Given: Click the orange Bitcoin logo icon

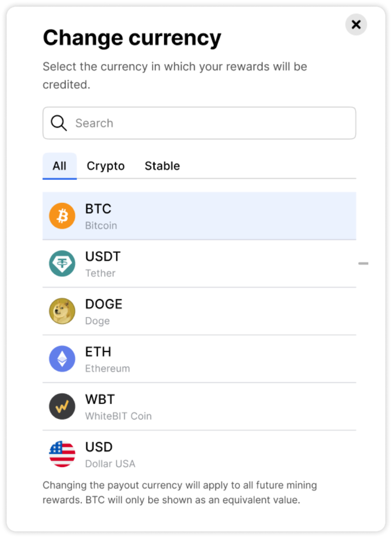Looking at the screenshot, I should [x=62, y=216].
